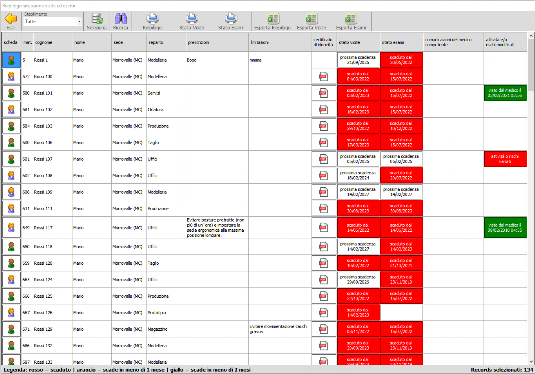Open the scheda icon for Rossi 107
The height and width of the screenshot is (374, 535).
coord(11,159)
